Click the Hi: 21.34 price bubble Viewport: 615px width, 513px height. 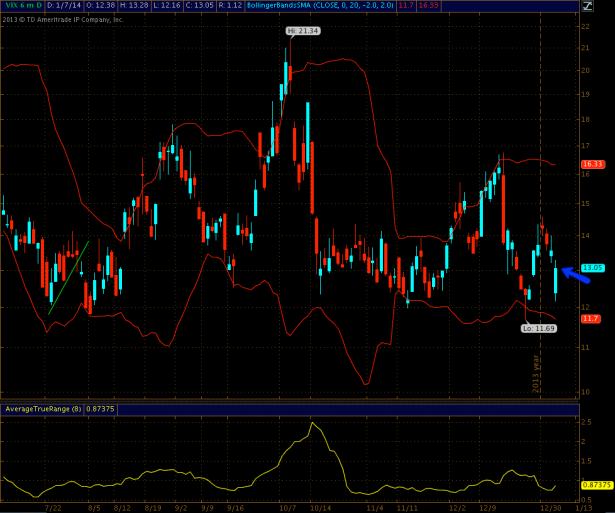click(304, 31)
